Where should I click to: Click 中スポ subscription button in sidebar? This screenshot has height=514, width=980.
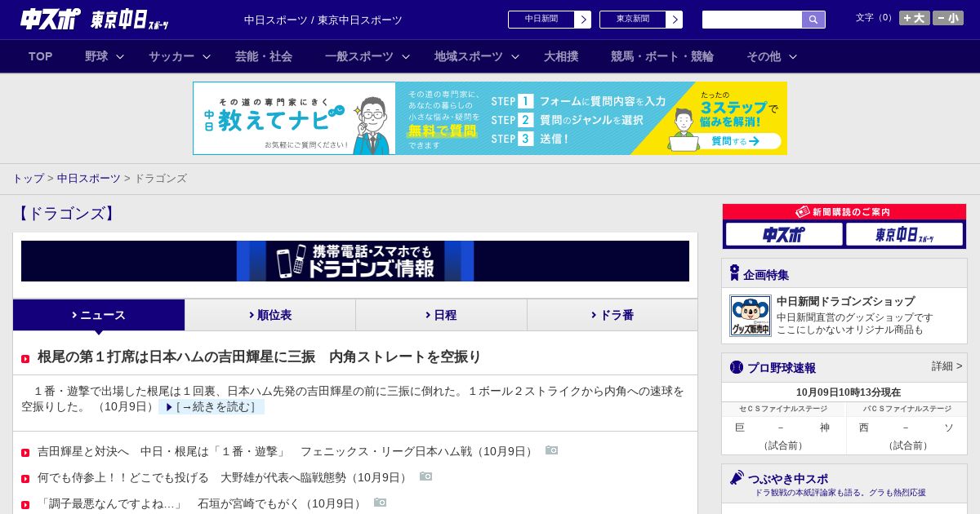click(x=784, y=234)
